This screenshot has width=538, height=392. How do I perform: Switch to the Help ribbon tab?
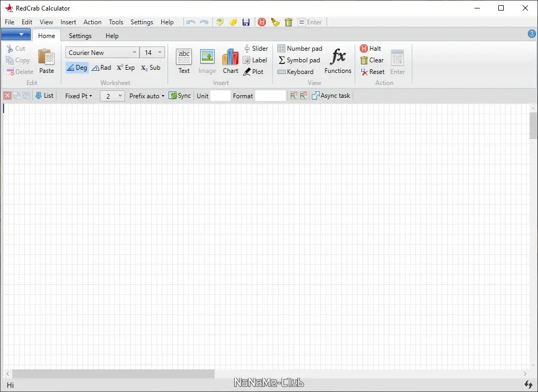point(112,36)
